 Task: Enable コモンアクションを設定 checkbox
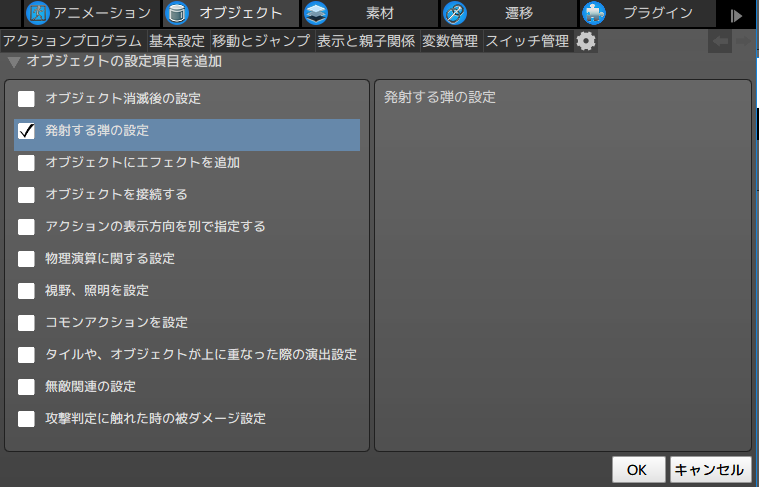(26, 322)
